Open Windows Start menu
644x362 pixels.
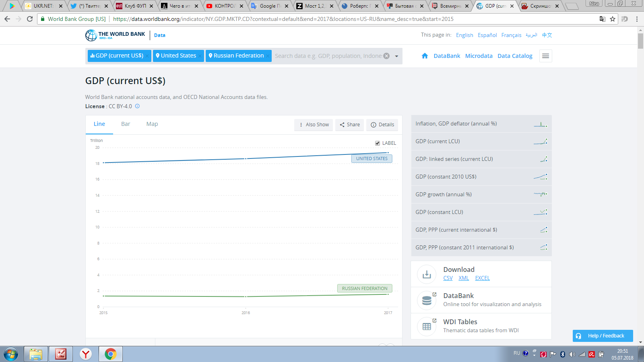click(x=11, y=354)
